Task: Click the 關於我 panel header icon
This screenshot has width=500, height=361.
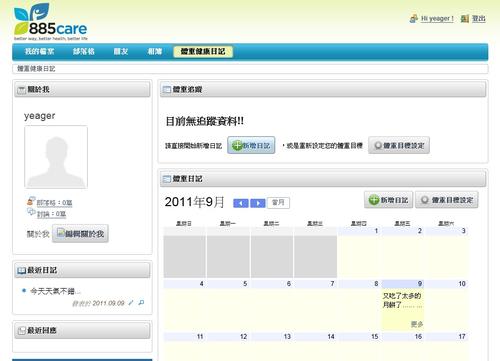Action: coord(21,90)
